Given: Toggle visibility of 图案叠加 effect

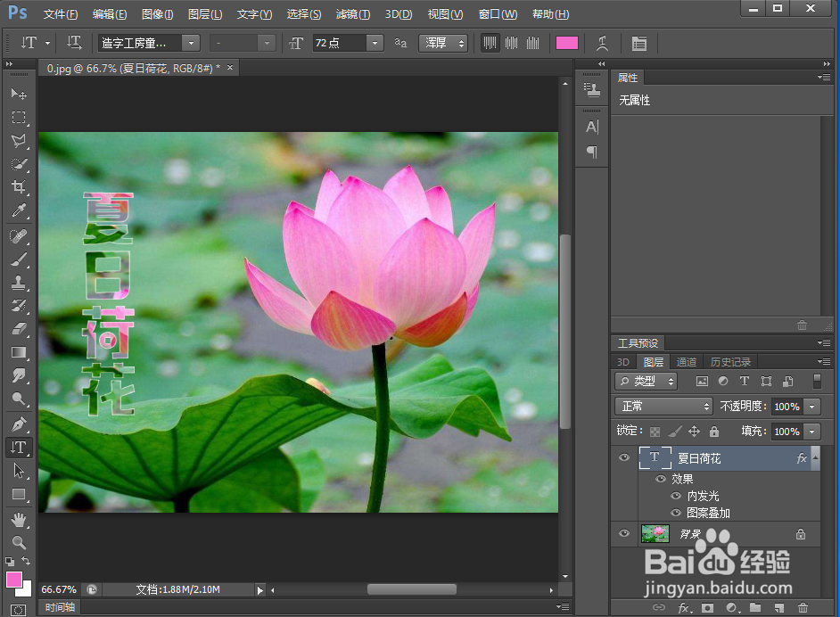Looking at the screenshot, I should 676,513.
